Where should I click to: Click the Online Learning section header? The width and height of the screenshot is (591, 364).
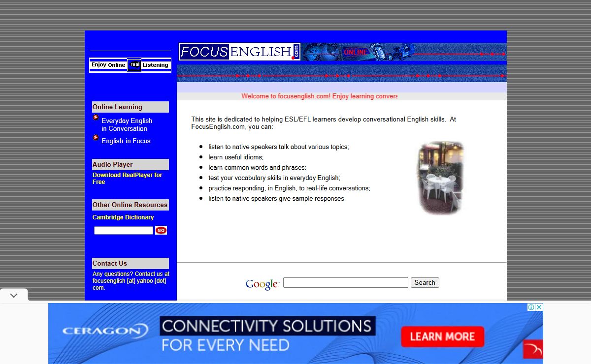131,107
